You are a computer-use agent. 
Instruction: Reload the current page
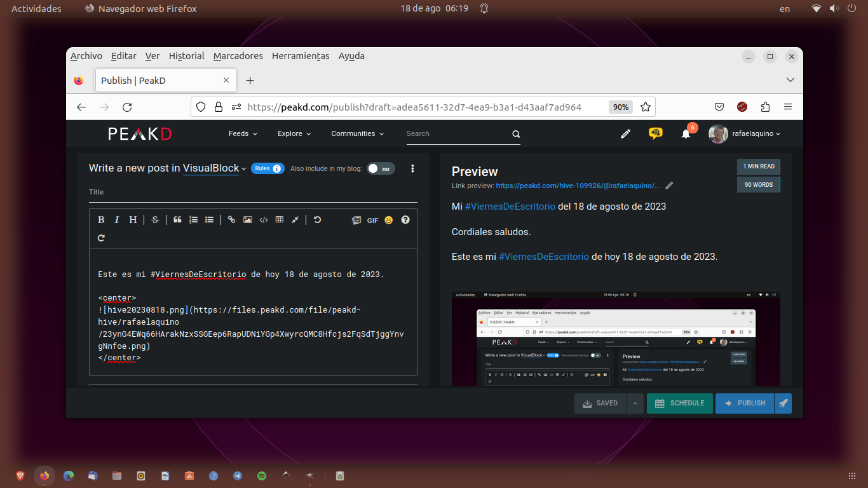127,107
